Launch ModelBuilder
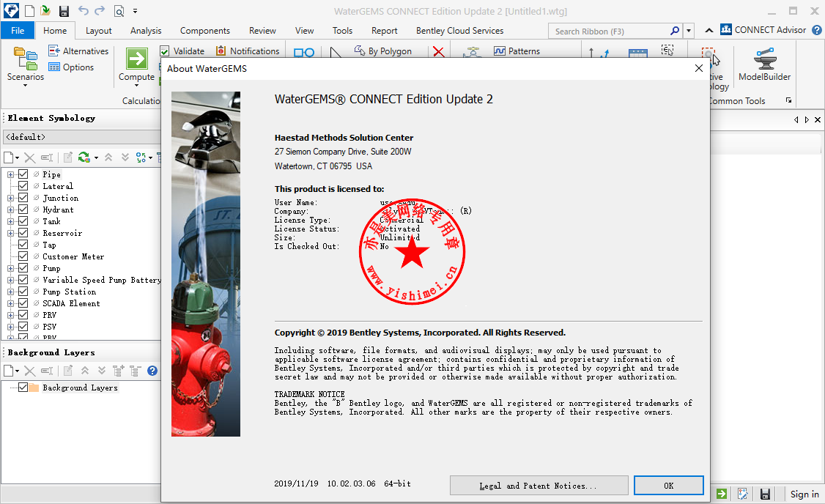Screen dimensions: 825x504 pos(764,64)
